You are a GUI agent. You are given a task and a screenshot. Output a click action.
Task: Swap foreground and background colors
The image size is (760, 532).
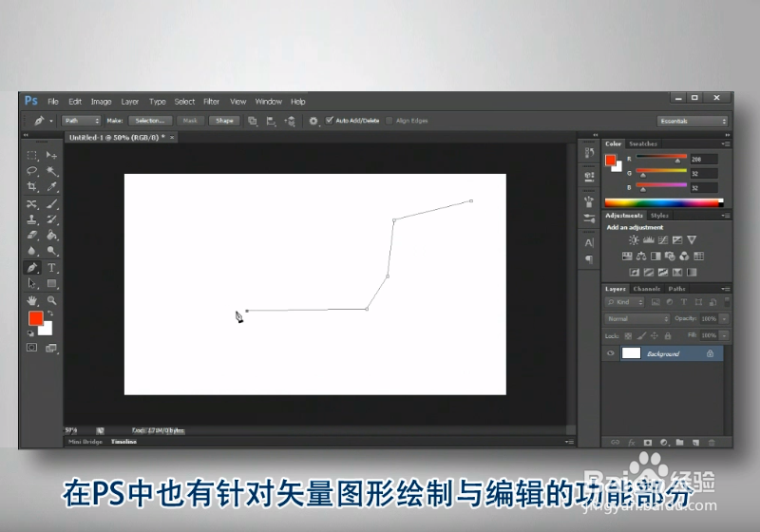tap(50, 313)
